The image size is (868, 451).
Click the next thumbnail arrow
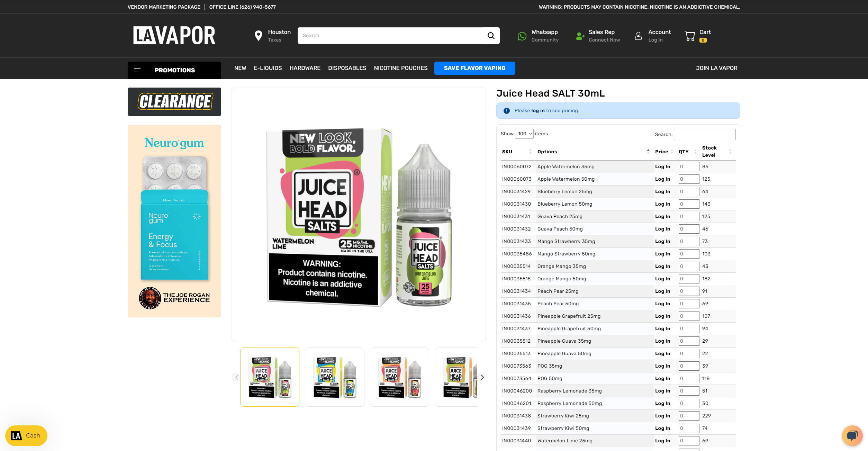(x=482, y=377)
